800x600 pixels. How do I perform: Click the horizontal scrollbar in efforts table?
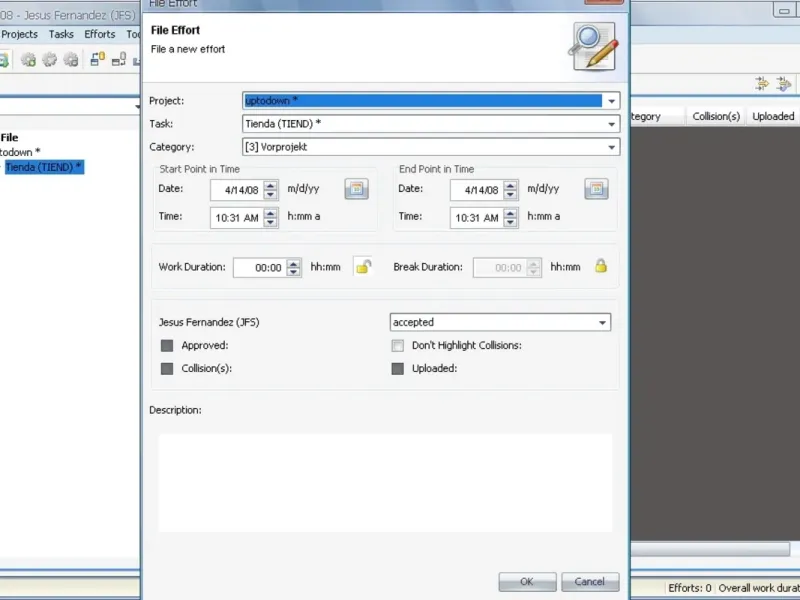pyautogui.click(x=710, y=549)
